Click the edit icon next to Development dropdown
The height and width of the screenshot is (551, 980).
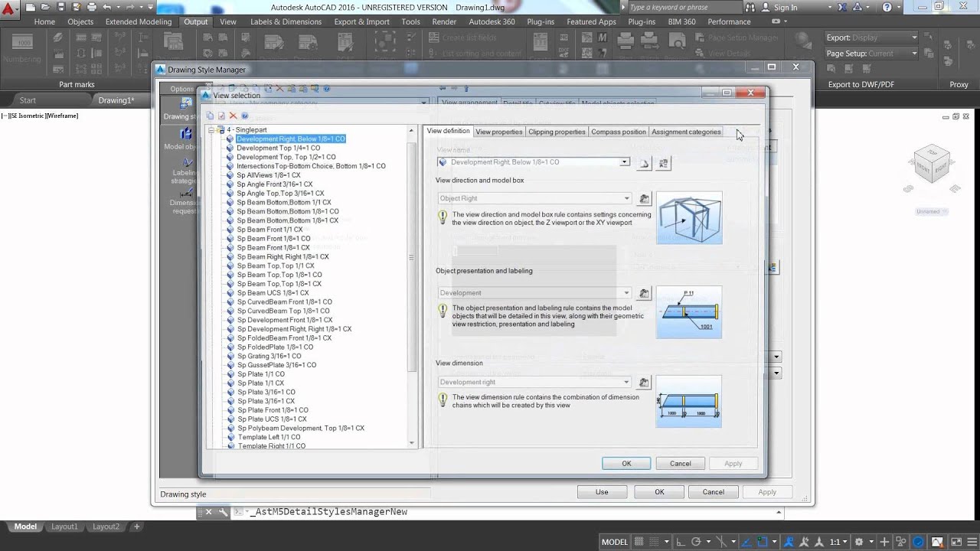click(x=645, y=293)
